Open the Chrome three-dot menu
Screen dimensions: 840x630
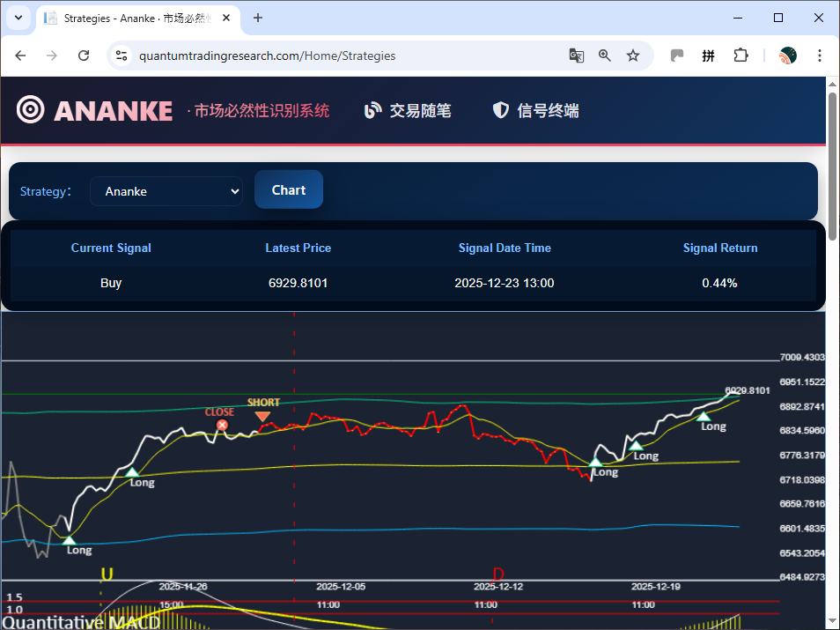pos(820,55)
